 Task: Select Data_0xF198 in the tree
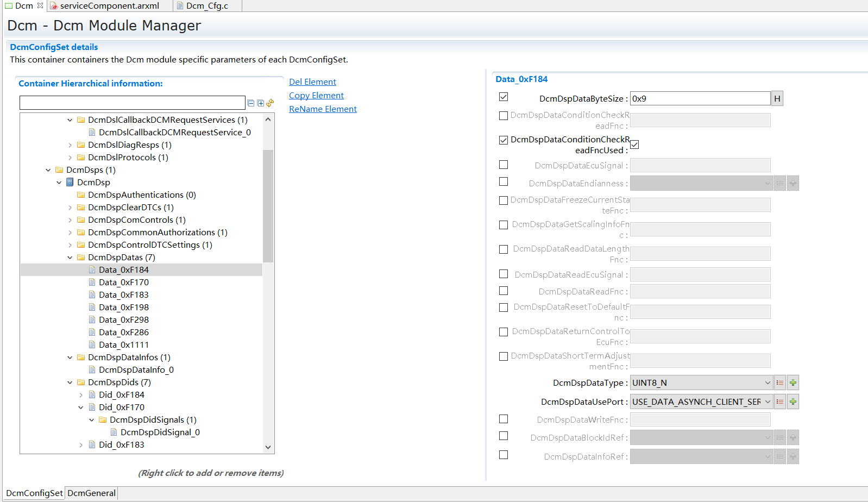click(123, 308)
